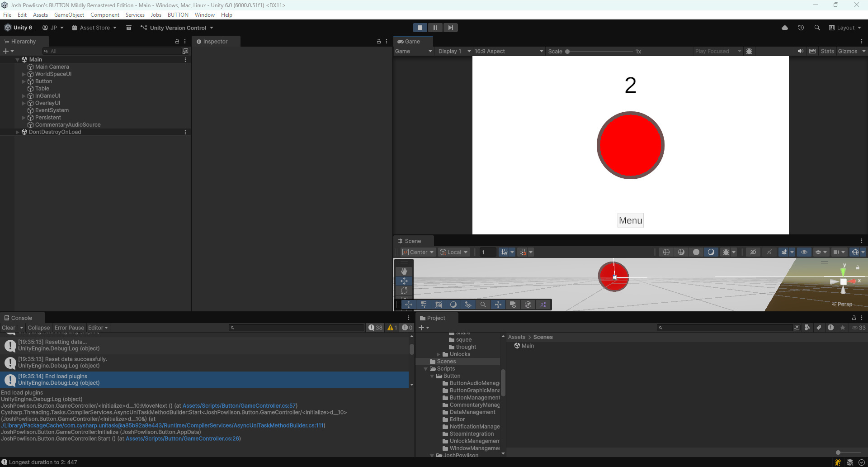Pause the running game
This screenshot has width=868, height=467.
pyautogui.click(x=435, y=28)
